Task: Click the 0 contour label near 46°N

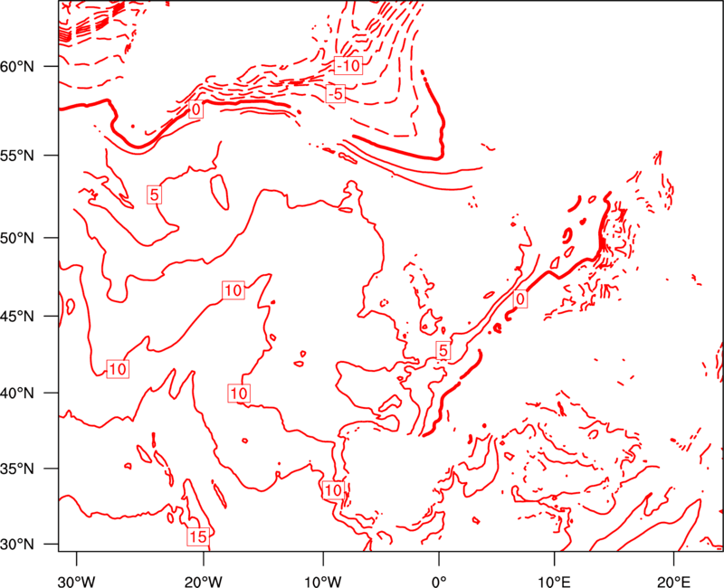Action: 520,299
